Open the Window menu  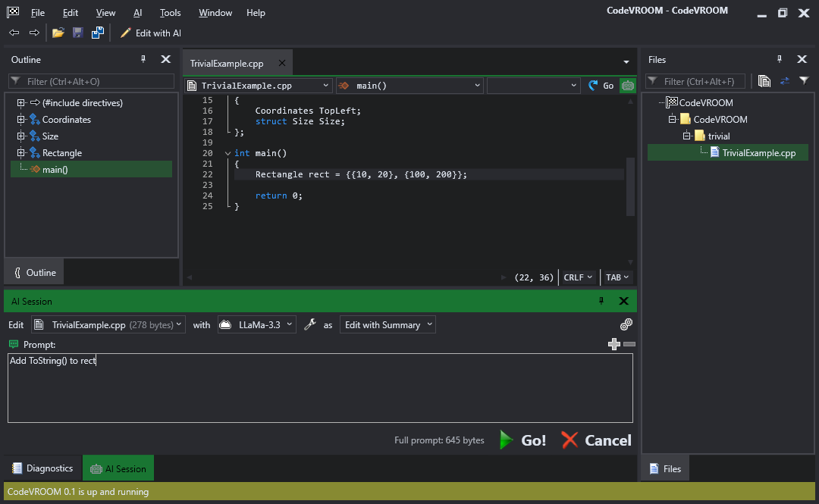point(215,13)
